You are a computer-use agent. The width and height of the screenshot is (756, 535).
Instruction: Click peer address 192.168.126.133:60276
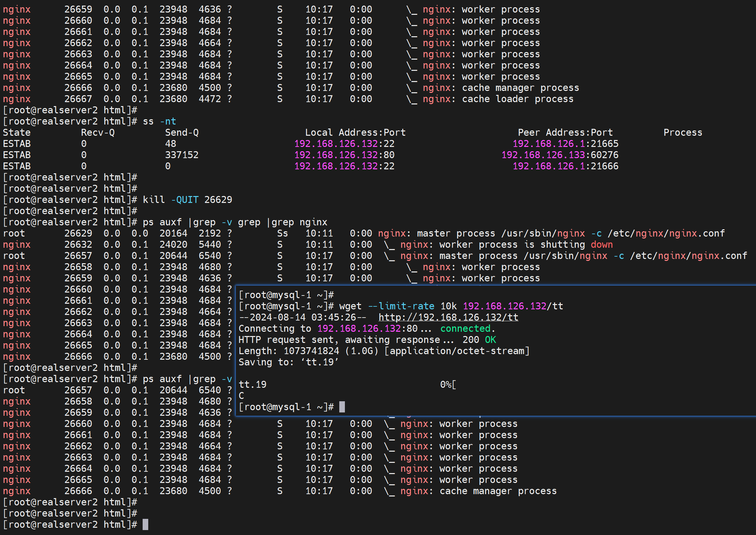pos(560,155)
